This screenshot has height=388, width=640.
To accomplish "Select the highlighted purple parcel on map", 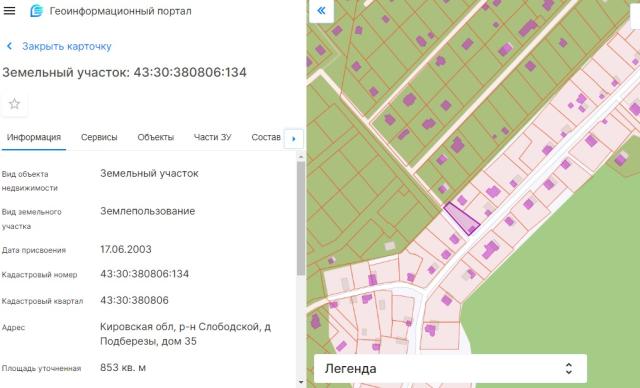I will tap(461, 218).
